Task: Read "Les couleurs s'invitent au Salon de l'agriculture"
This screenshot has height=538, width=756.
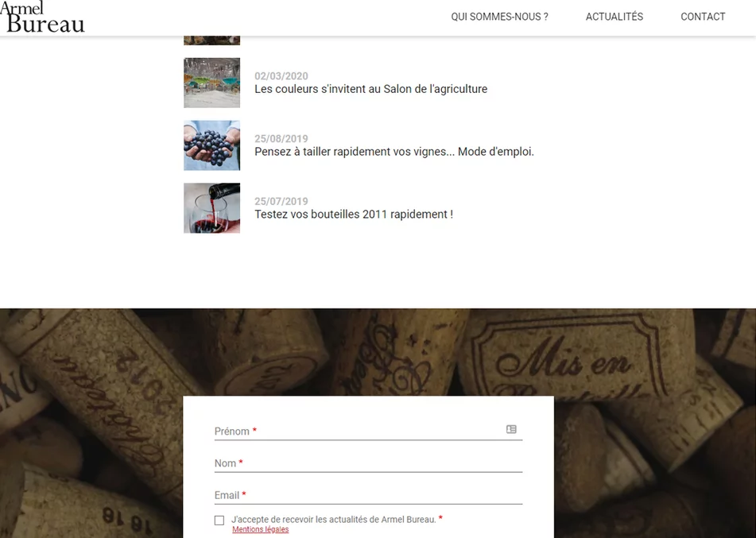Action: point(370,89)
